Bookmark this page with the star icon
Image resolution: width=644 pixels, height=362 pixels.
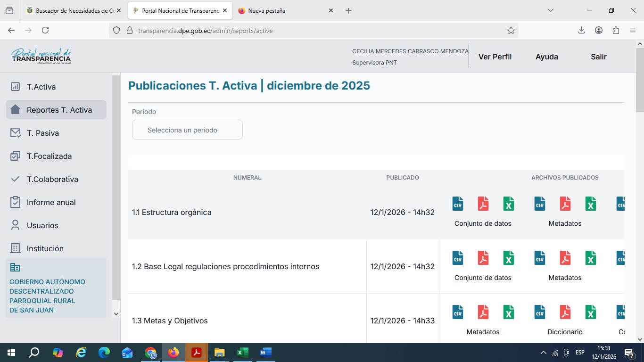(x=511, y=31)
